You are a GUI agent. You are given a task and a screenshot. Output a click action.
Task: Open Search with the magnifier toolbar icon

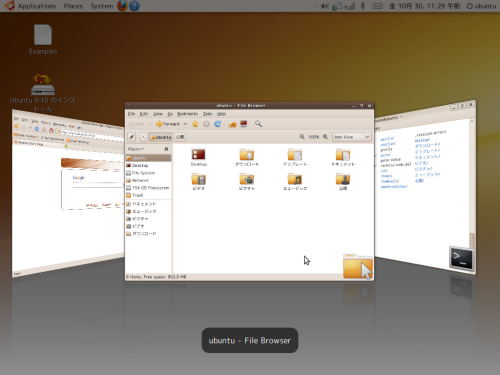pos(258,124)
